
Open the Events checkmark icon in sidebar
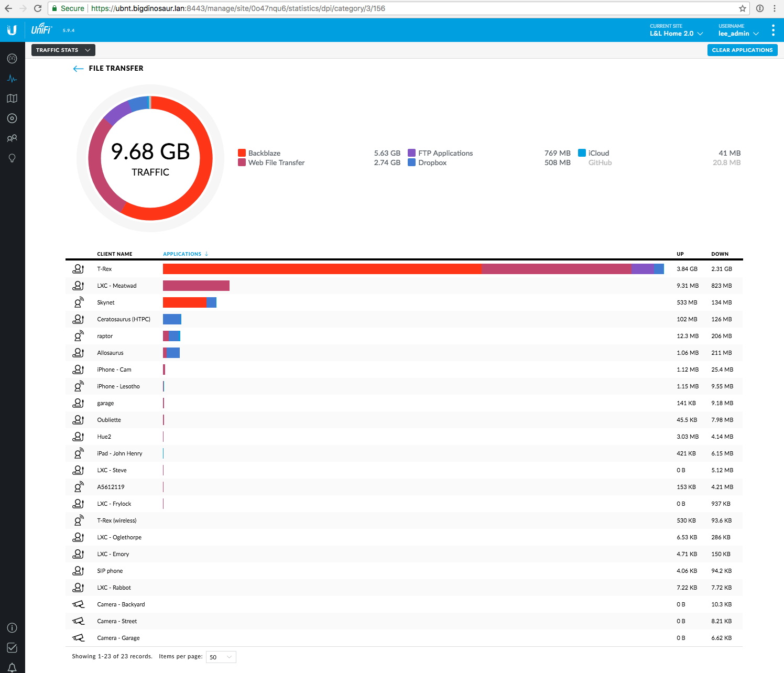click(12, 648)
